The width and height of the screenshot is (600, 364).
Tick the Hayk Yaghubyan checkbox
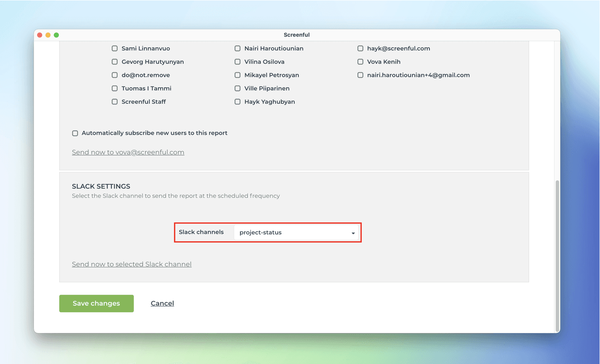point(238,102)
